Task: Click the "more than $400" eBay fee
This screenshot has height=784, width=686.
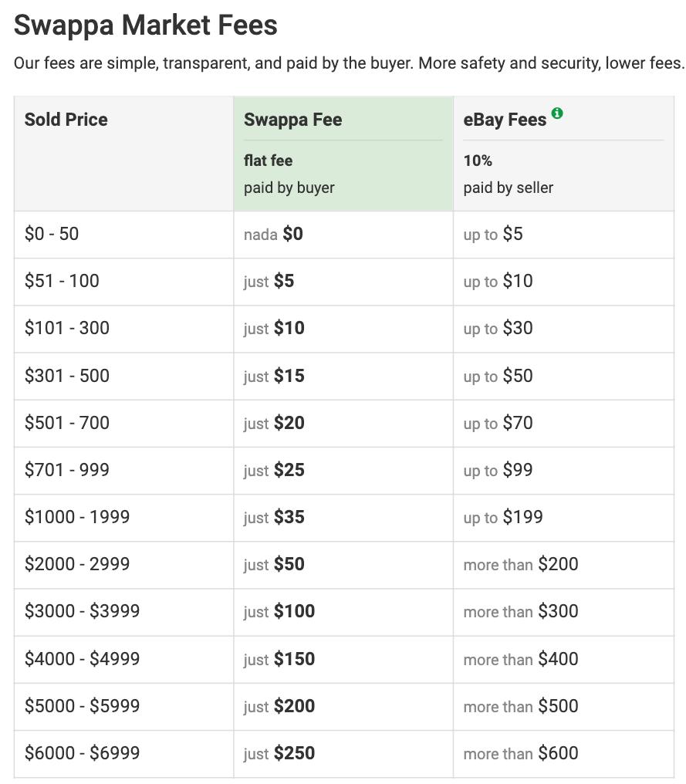Action: coord(521,659)
